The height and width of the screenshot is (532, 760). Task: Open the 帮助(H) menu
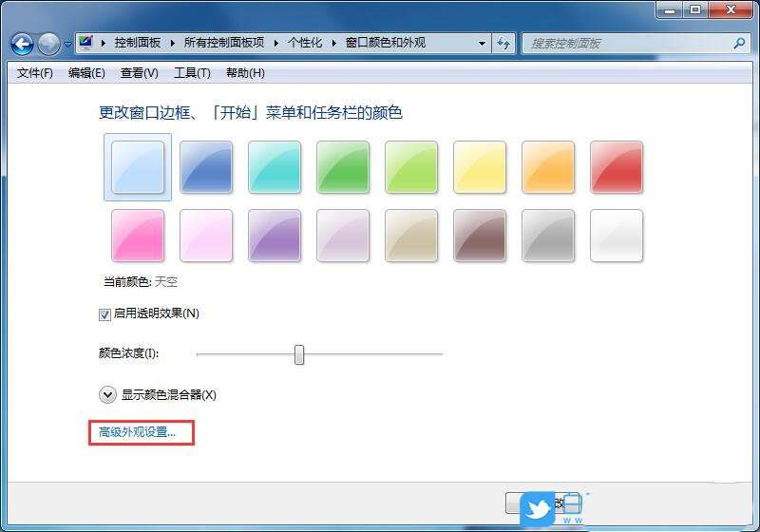tap(246, 73)
